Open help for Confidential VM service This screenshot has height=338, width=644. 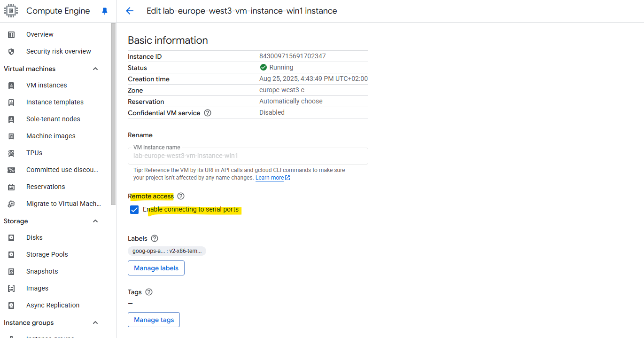pyautogui.click(x=208, y=113)
